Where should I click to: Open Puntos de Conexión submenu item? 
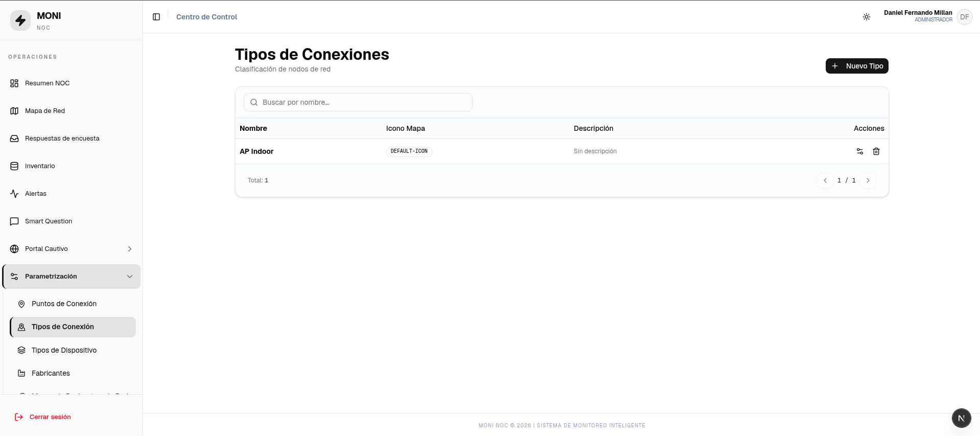pos(73,304)
